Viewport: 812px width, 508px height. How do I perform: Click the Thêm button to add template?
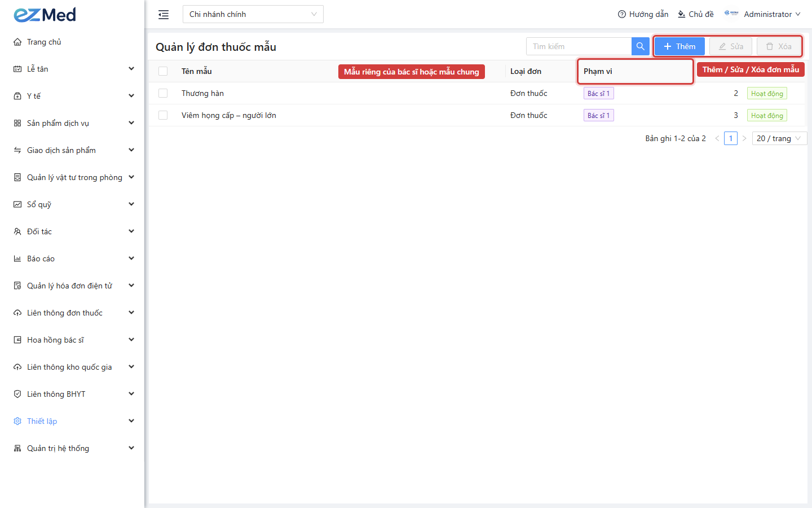click(x=679, y=46)
